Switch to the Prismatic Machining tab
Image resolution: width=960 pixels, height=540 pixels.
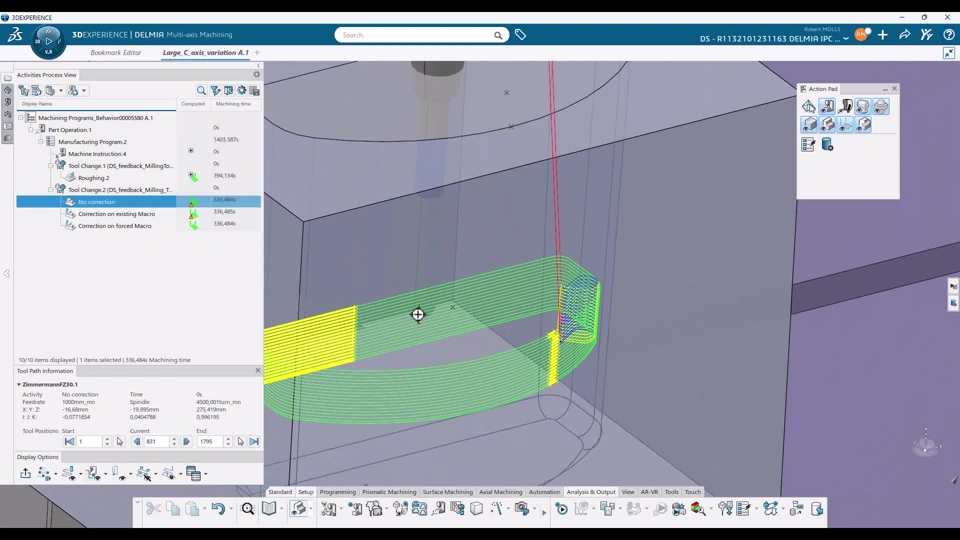point(389,492)
